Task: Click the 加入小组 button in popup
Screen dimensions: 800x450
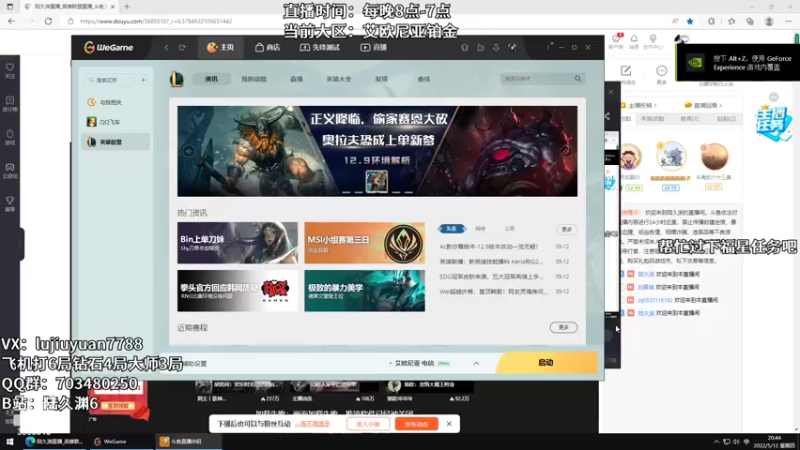Action: pyautogui.click(x=368, y=424)
